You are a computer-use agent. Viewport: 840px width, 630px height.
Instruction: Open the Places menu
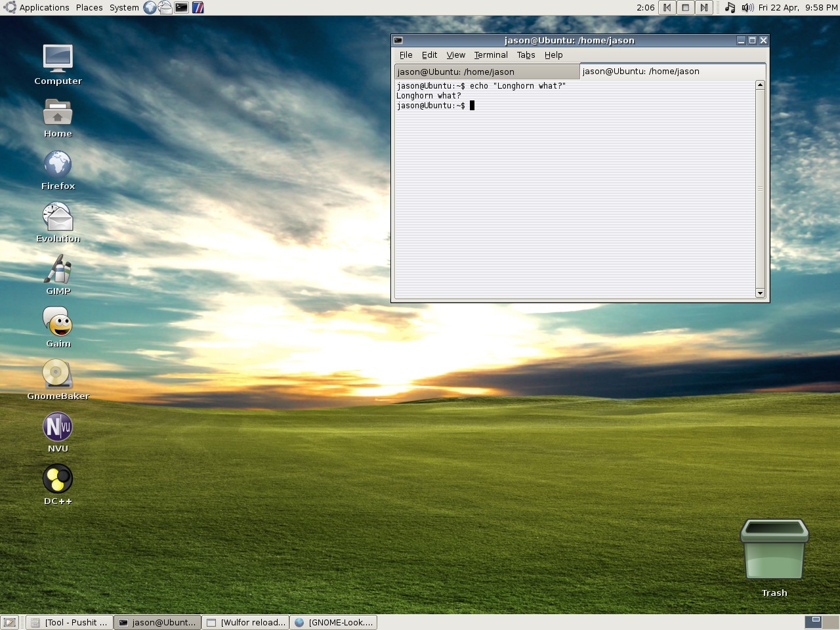click(x=89, y=8)
